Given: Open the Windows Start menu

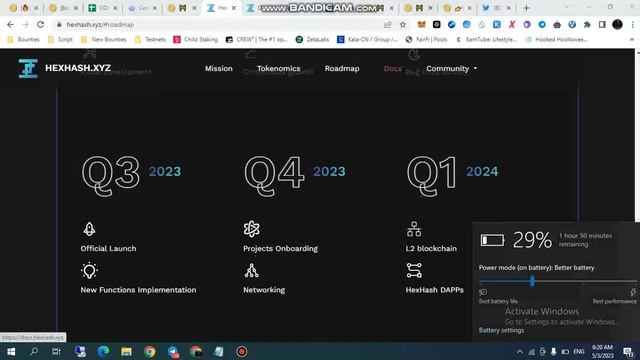Looking at the screenshot, I should tap(11, 351).
